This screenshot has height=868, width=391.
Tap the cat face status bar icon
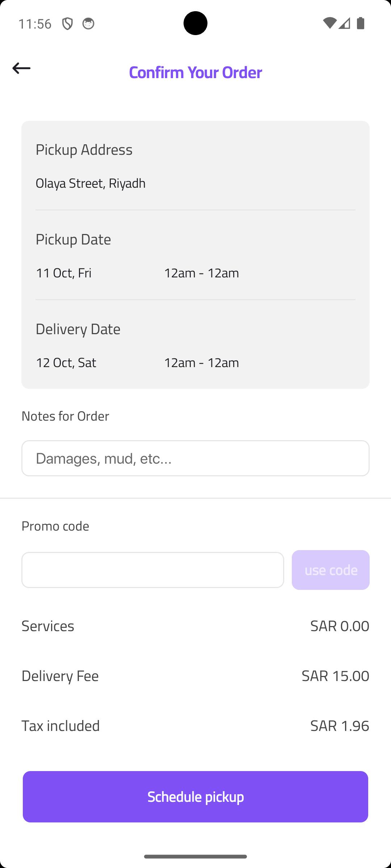pos(88,24)
